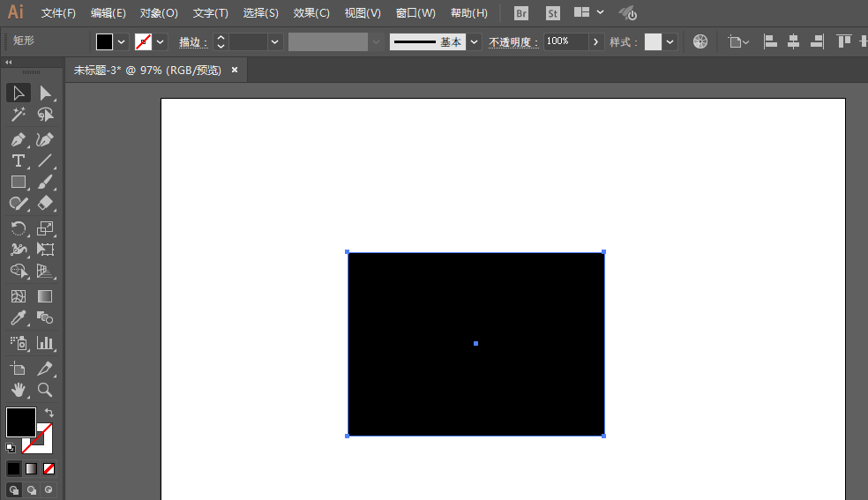The image size is (868, 500).
Task: Click the GPU performance rocket icon
Action: pyautogui.click(x=628, y=13)
